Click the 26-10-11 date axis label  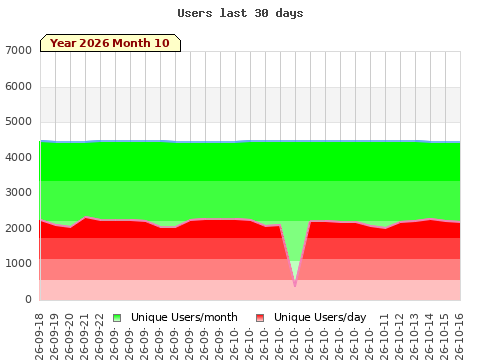click(384, 337)
